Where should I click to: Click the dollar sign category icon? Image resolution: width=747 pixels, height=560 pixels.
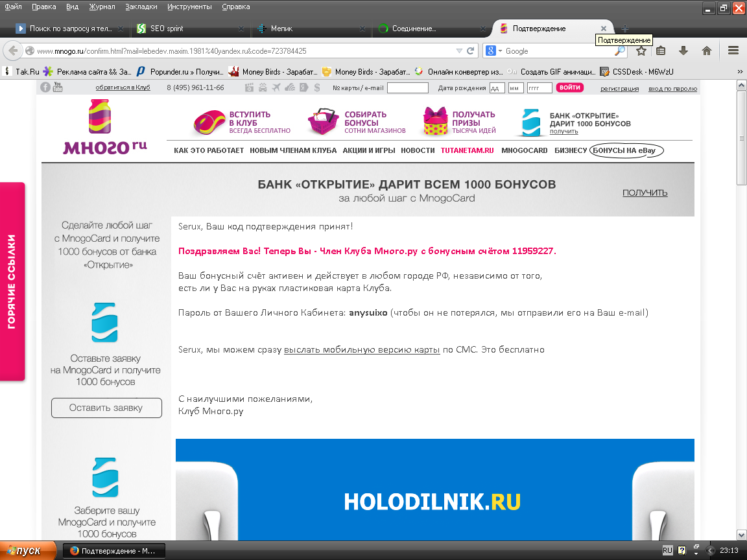317,87
